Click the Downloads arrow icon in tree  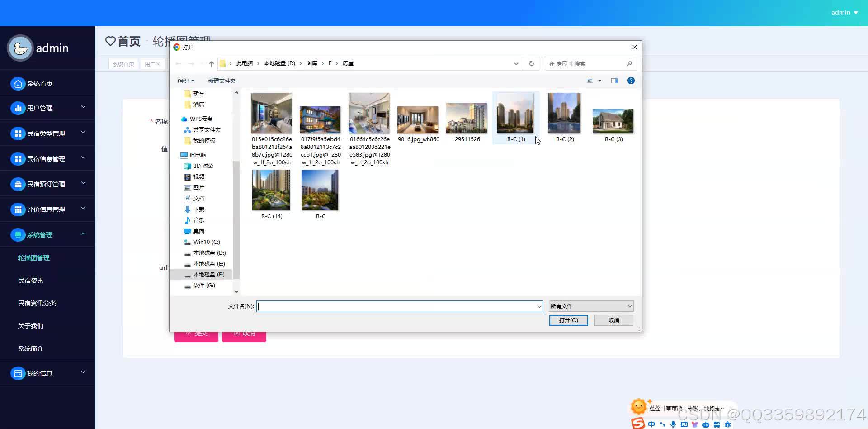point(188,210)
